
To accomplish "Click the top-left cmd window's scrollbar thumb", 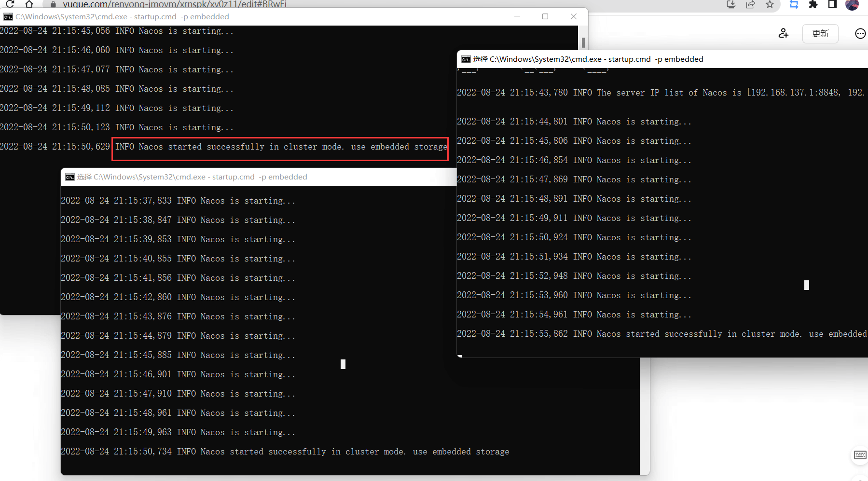I will click(583, 42).
